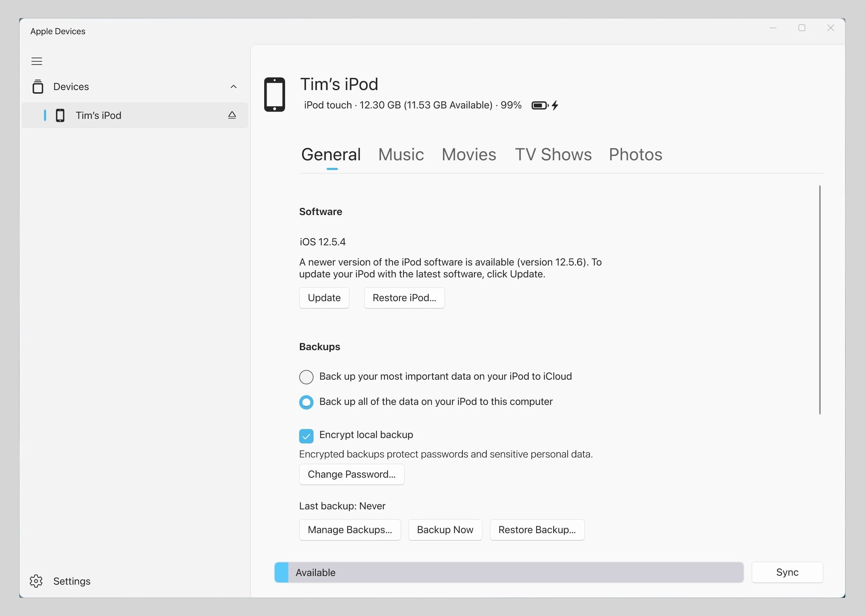Switch to the Movies tab
This screenshot has width=865, height=616.
click(x=469, y=155)
